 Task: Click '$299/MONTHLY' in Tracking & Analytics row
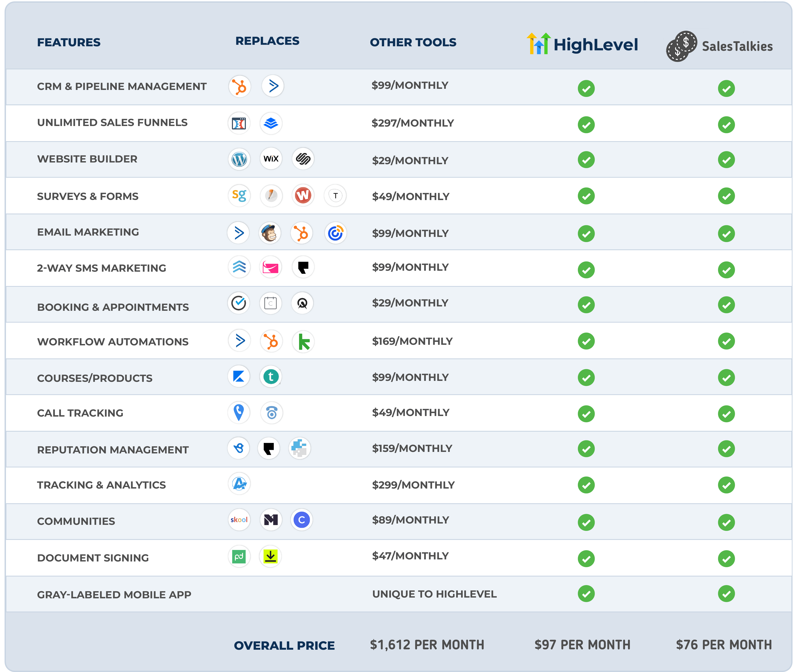(x=413, y=485)
